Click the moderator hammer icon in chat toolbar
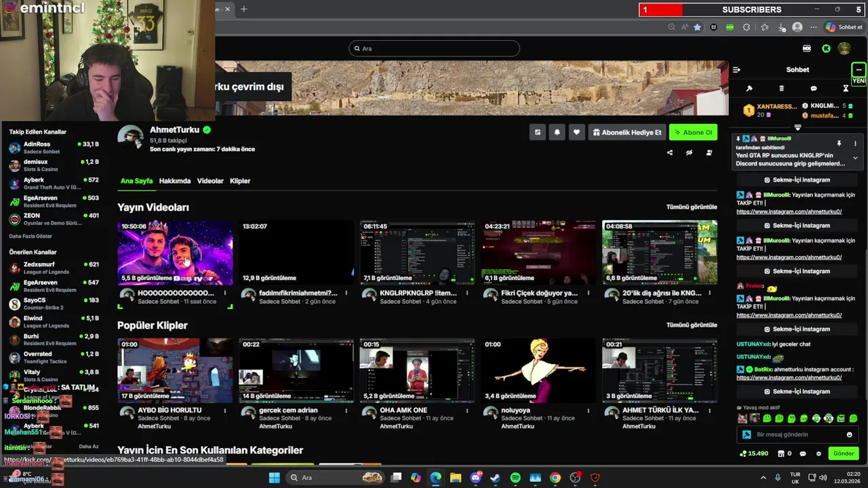This screenshot has height=488, width=868. click(x=749, y=89)
